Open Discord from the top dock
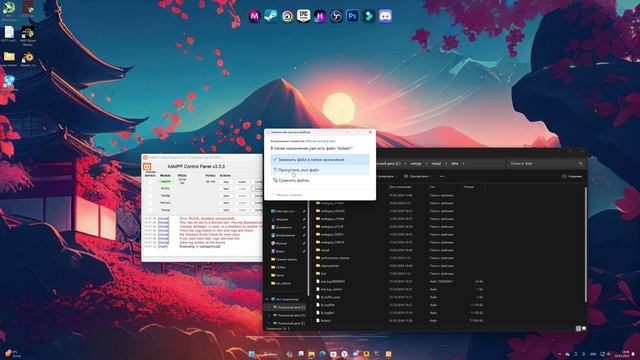Image resolution: width=640 pixels, height=360 pixels. [x=385, y=16]
